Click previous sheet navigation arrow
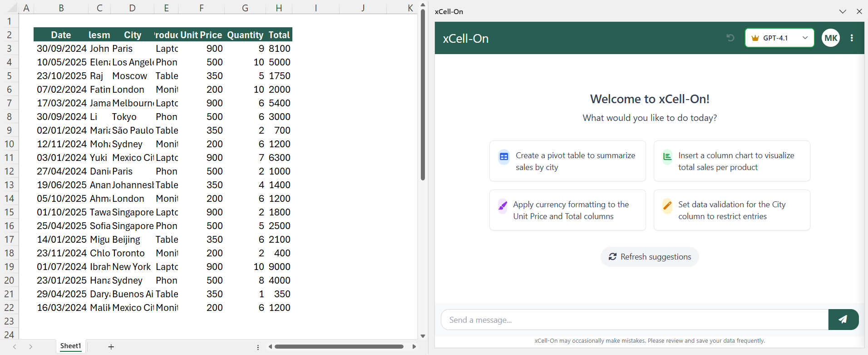Image resolution: width=868 pixels, height=355 pixels. [15, 347]
